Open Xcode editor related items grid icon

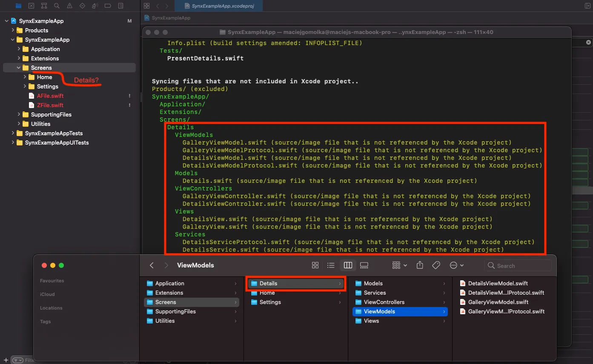click(x=147, y=6)
